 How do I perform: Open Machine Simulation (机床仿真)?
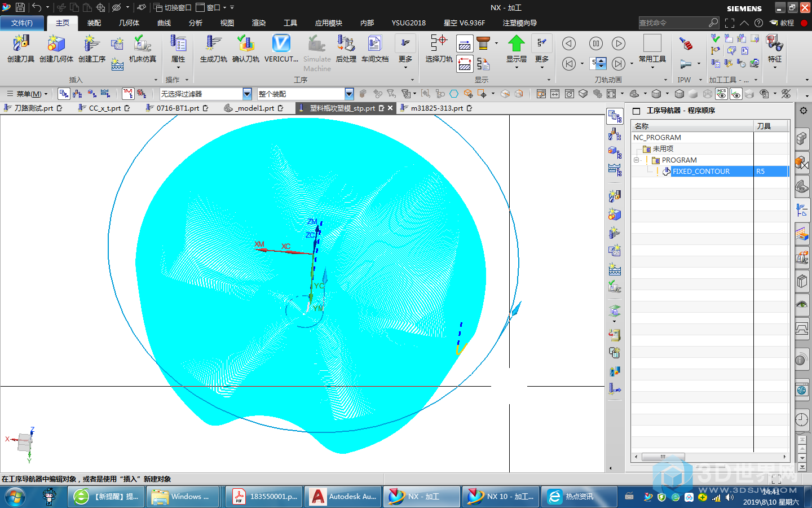point(142,43)
